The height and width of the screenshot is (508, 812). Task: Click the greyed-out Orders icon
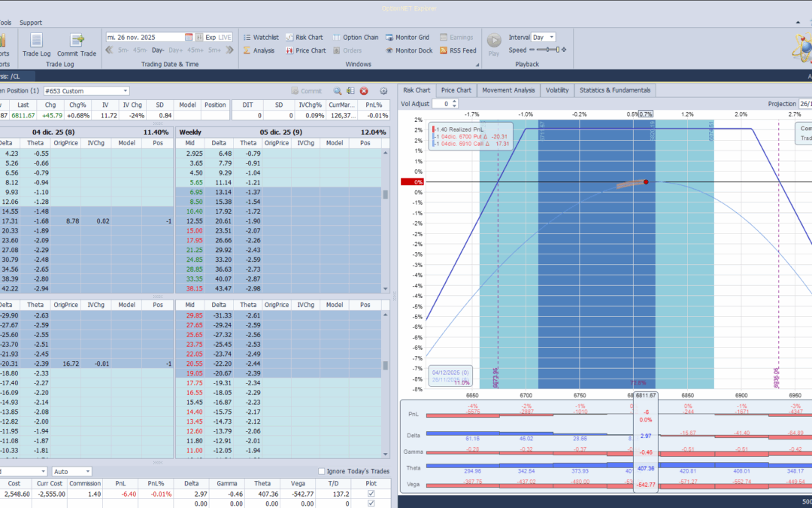coord(337,50)
